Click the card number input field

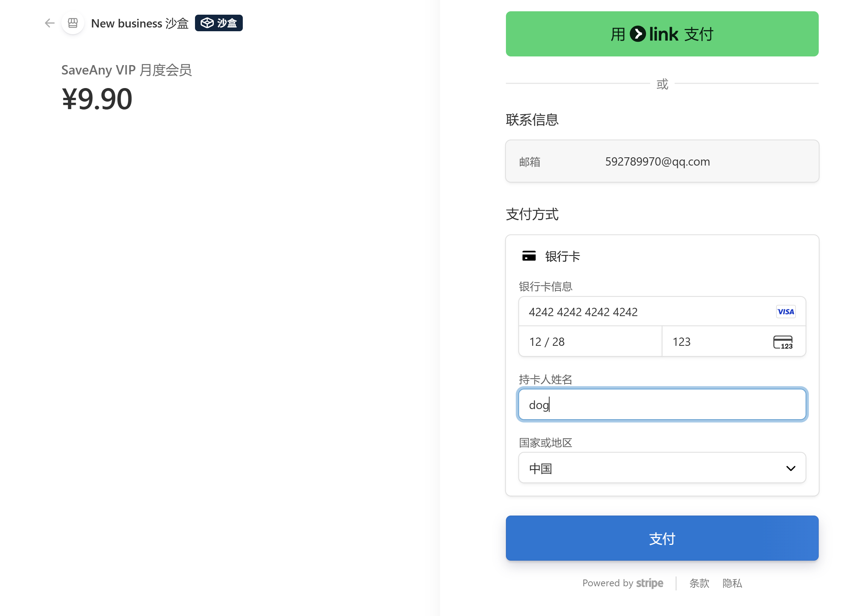coord(641,312)
